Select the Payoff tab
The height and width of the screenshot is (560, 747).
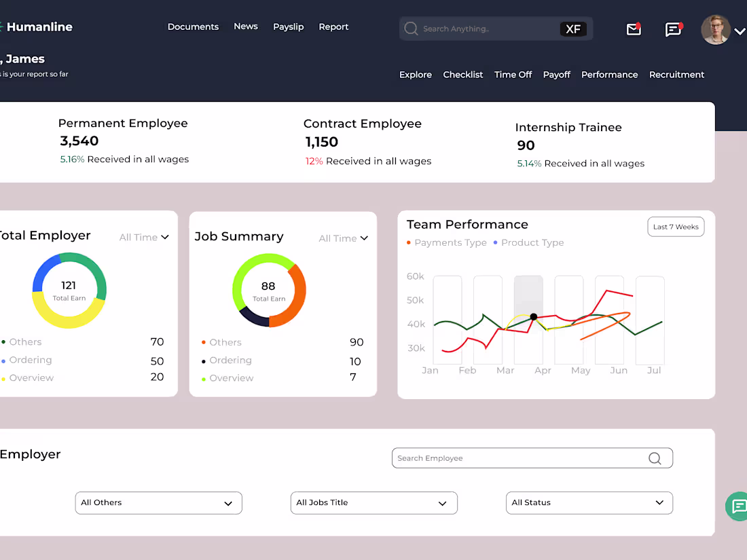pyautogui.click(x=556, y=75)
